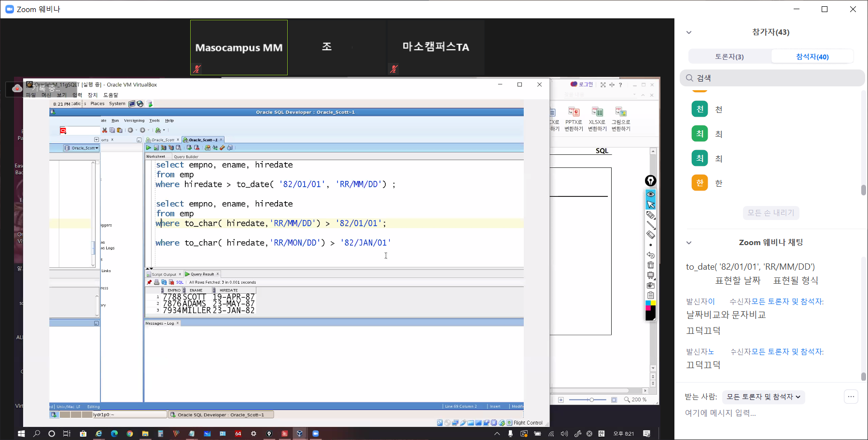Screen dimensions: 868x440
Task: Click the eraser (Clear) icon in worksheet toolbar
Action: (x=223, y=148)
